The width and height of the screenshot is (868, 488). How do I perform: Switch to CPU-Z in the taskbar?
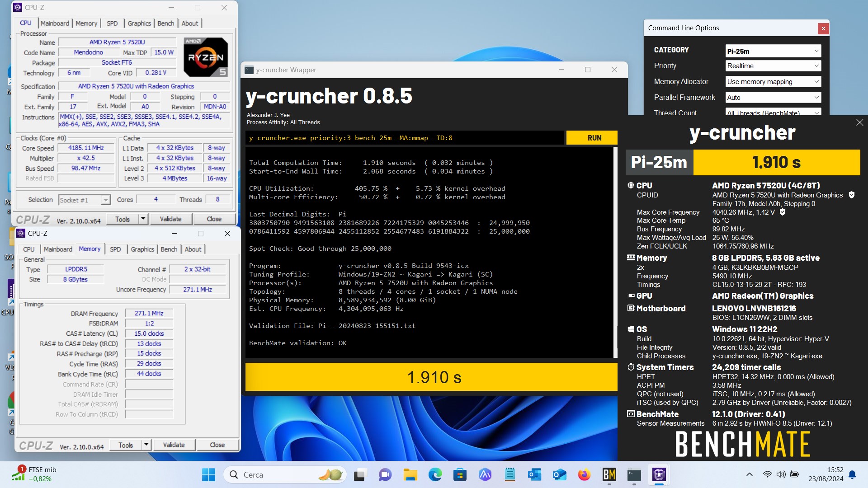coord(659,474)
